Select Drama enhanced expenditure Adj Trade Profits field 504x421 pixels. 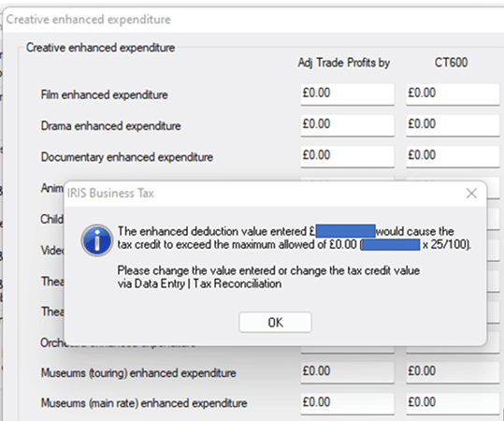348,125
